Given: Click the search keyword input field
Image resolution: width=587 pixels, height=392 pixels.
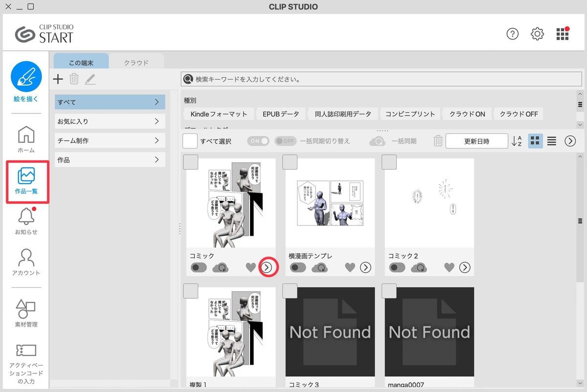Looking at the screenshot, I should pos(342,79).
